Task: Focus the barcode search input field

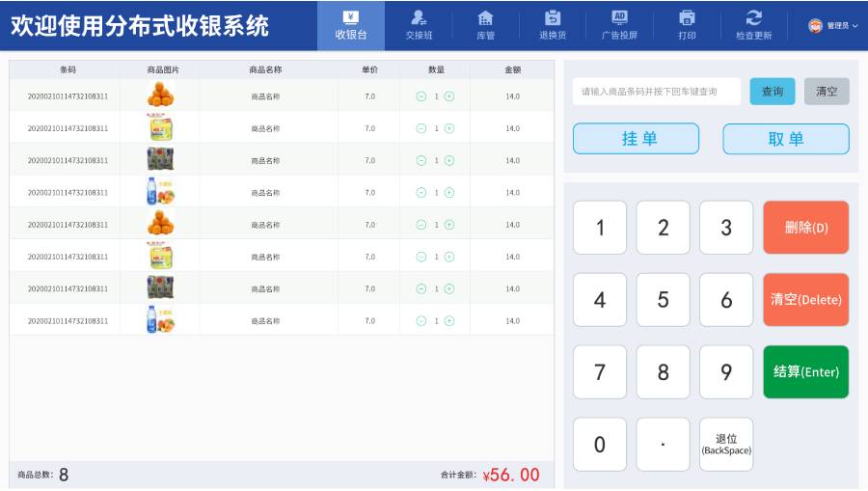Action: tap(657, 92)
